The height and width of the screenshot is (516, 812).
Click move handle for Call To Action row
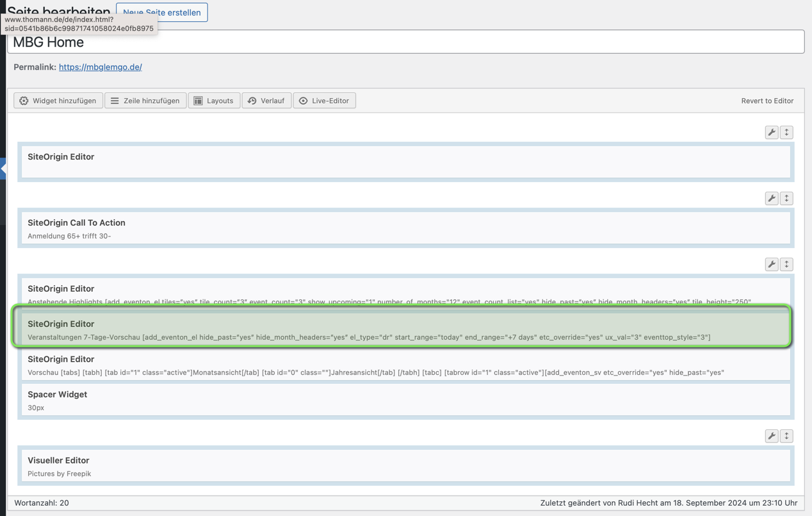click(787, 198)
